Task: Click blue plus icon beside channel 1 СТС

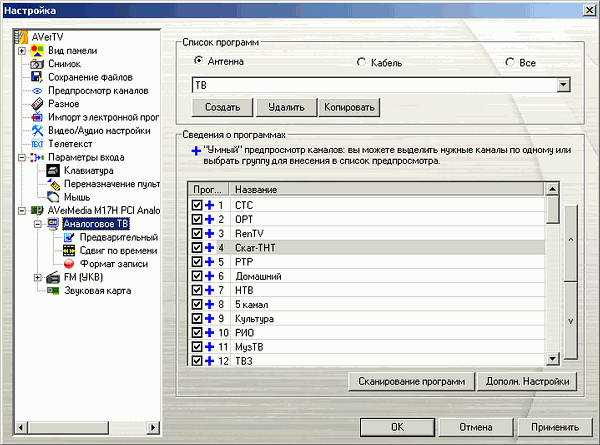Action: [209, 205]
